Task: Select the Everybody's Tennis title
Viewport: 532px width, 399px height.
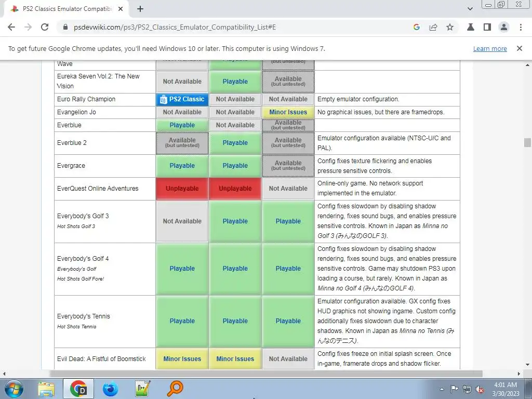Action: 84,316
